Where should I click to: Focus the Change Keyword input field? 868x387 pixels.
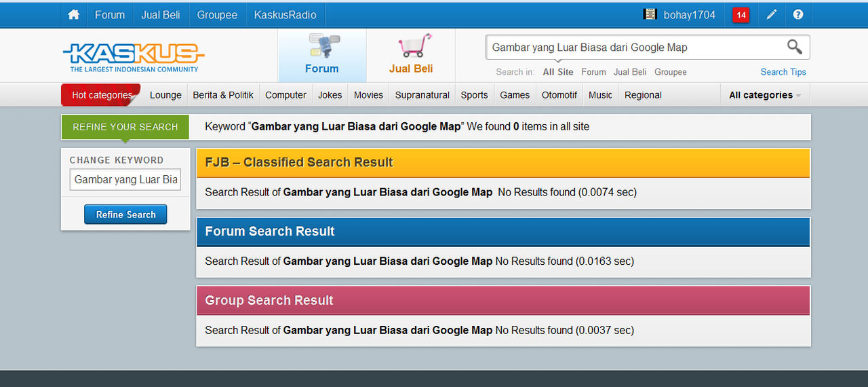point(125,179)
